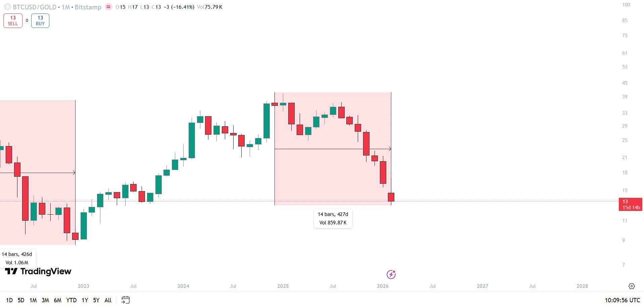This screenshot has height=308, width=644.
Task: Click the red current price label 13
Action: click(x=630, y=204)
